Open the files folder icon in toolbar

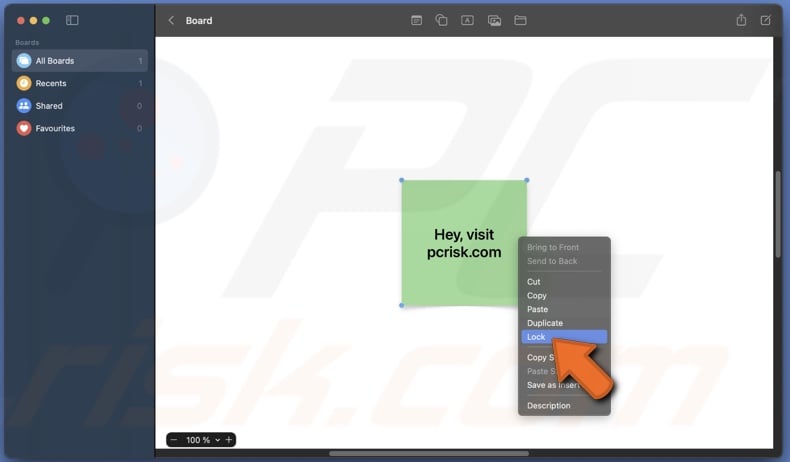pyautogui.click(x=520, y=20)
